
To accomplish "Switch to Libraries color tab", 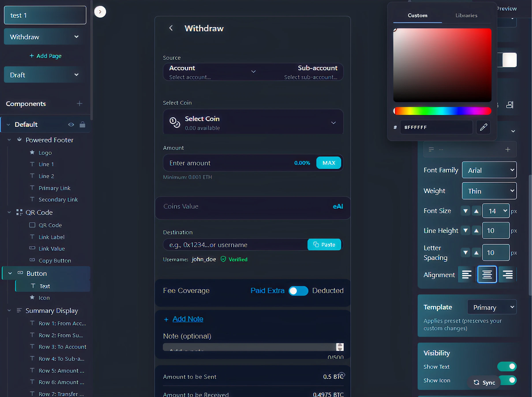I will point(466,15).
